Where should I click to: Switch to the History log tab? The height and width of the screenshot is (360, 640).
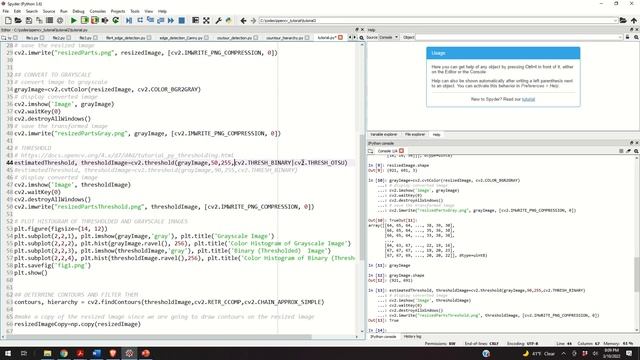[x=412, y=337]
